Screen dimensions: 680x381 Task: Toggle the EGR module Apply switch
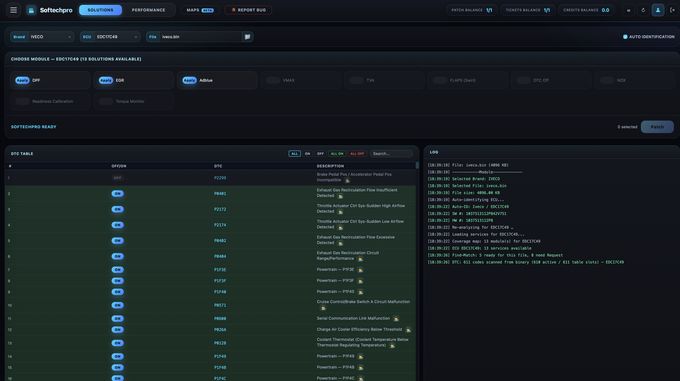point(105,80)
